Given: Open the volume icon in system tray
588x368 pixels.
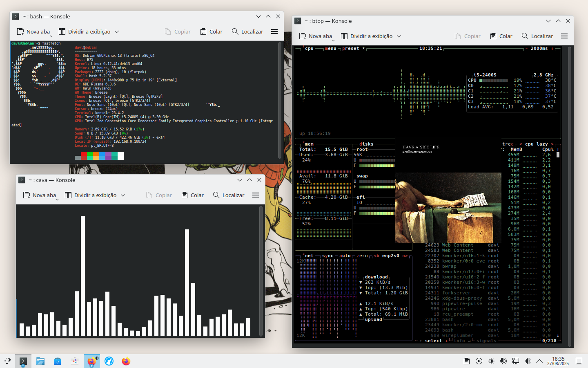Looking at the screenshot, I should [528, 361].
